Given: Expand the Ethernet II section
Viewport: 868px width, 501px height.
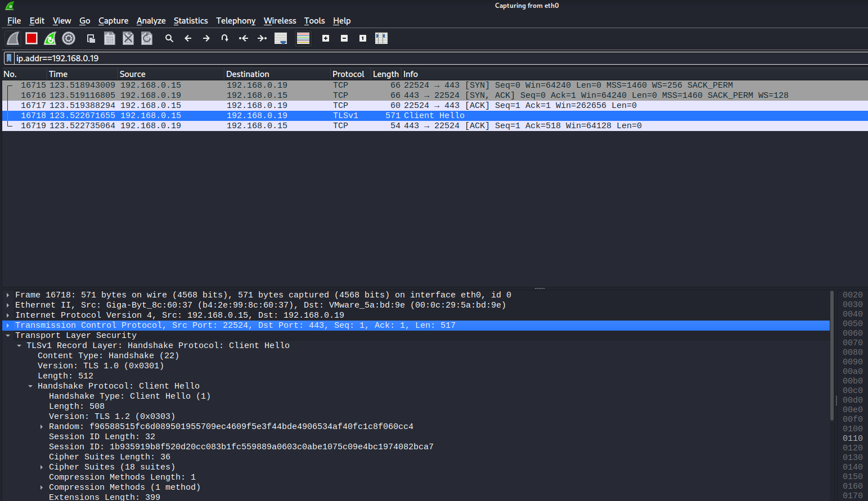Looking at the screenshot, I should click(x=8, y=305).
